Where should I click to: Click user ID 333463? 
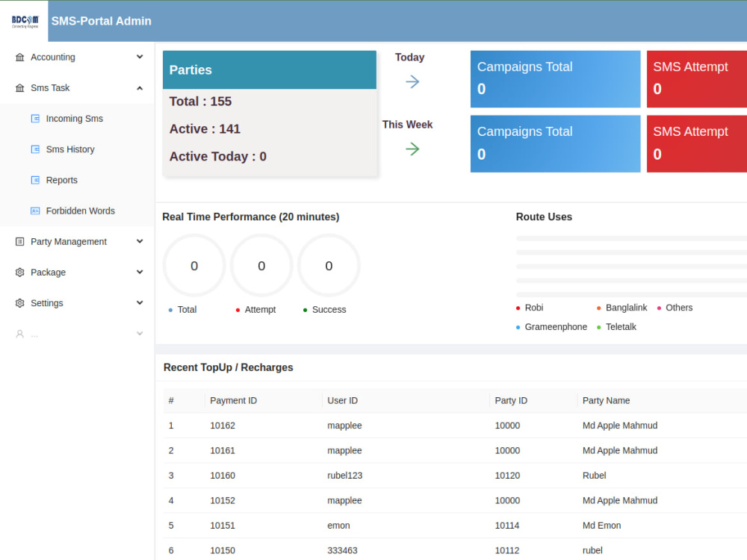coord(343,550)
